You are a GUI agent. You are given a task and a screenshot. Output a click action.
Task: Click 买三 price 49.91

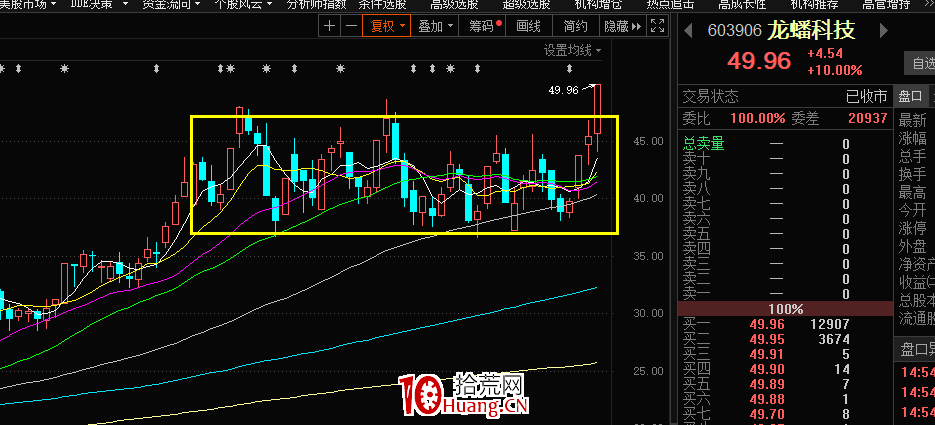click(767, 355)
